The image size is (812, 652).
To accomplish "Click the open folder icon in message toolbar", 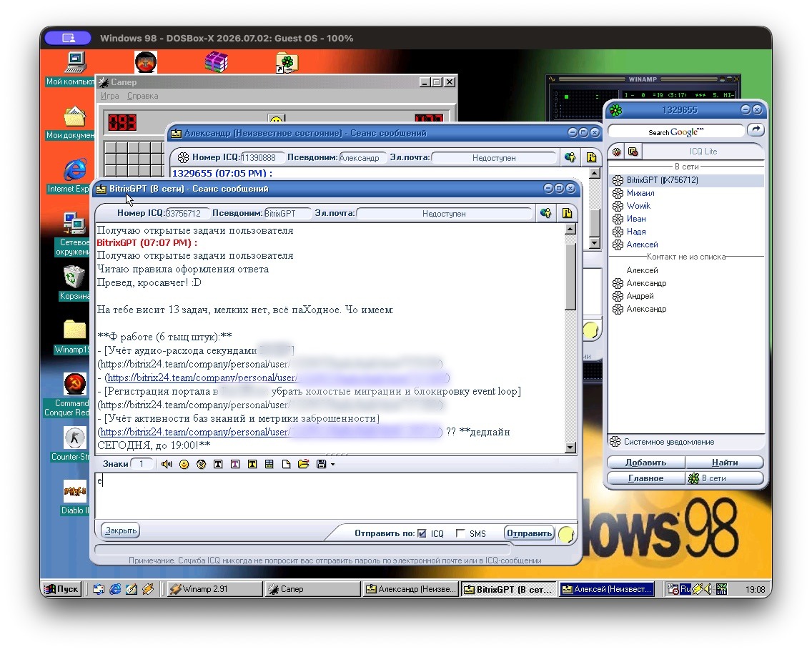I will tap(304, 465).
